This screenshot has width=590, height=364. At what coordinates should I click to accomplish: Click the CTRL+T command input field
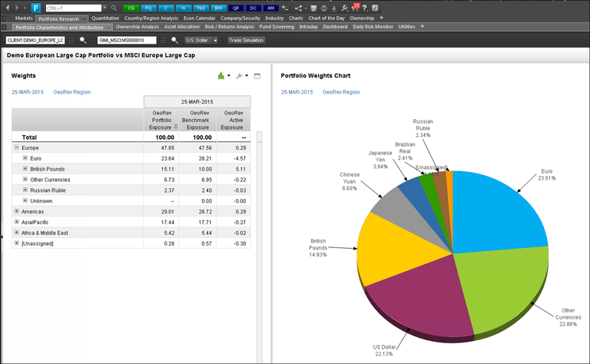(x=74, y=8)
